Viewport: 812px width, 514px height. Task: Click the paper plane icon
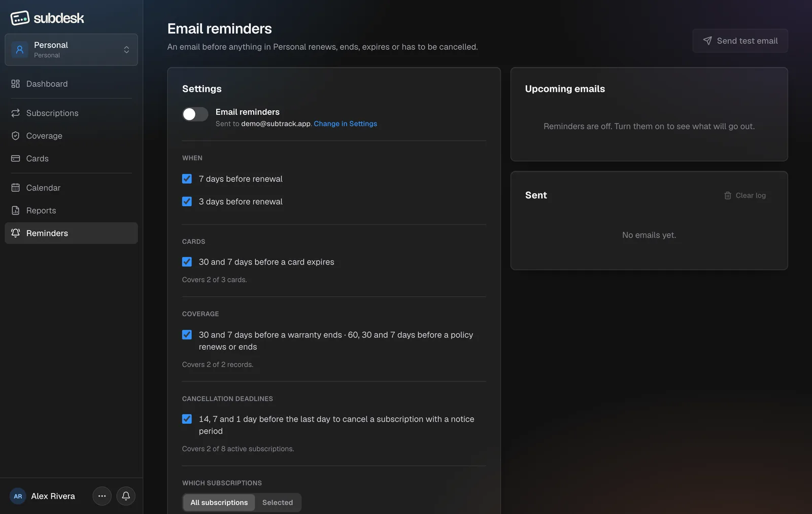pyautogui.click(x=707, y=41)
